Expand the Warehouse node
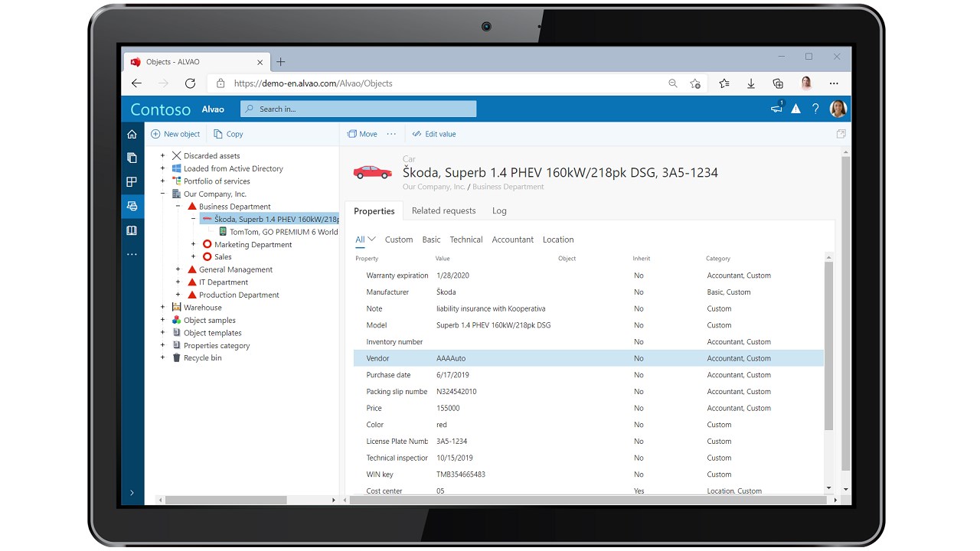Screen dimensions: 980x551 (x=162, y=308)
